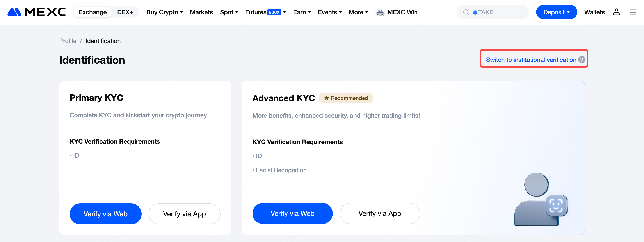The width and height of the screenshot is (644, 242).
Task: Open the Events menu
Action: click(329, 12)
